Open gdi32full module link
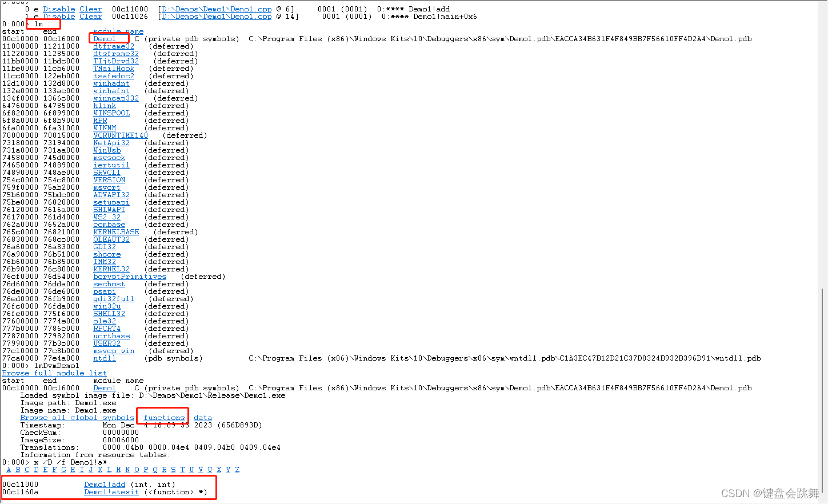The width and height of the screenshot is (828, 504). coord(114,299)
